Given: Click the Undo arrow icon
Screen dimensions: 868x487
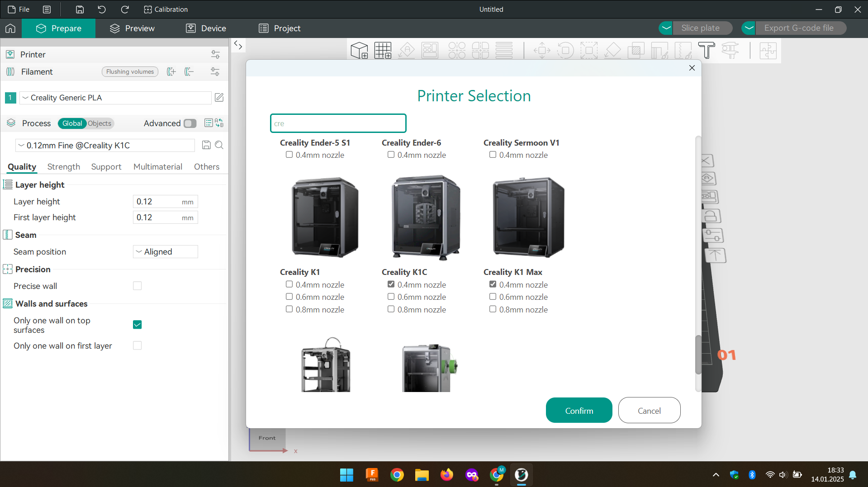Looking at the screenshot, I should click(102, 9).
